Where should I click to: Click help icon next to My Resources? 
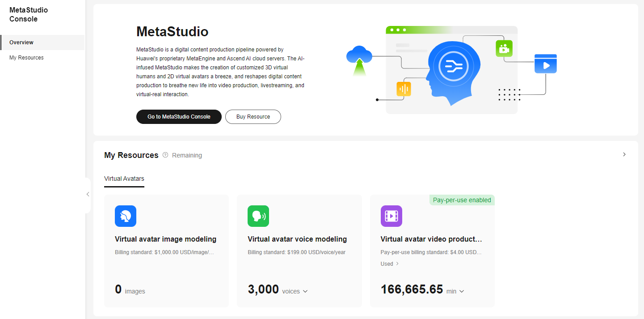[165, 155]
